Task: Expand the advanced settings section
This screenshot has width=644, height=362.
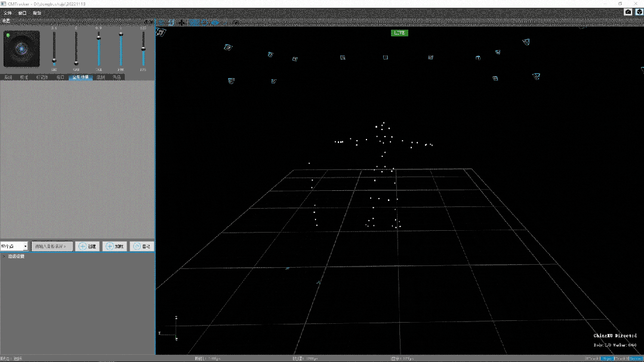Action: point(14,256)
